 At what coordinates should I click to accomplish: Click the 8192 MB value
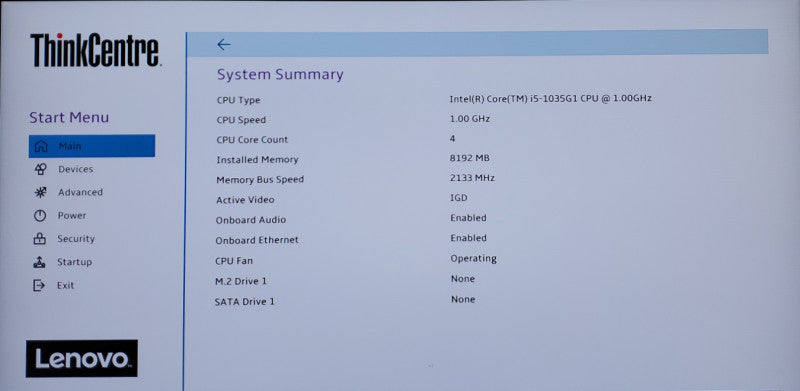pyautogui.click(x=470, y=158)
